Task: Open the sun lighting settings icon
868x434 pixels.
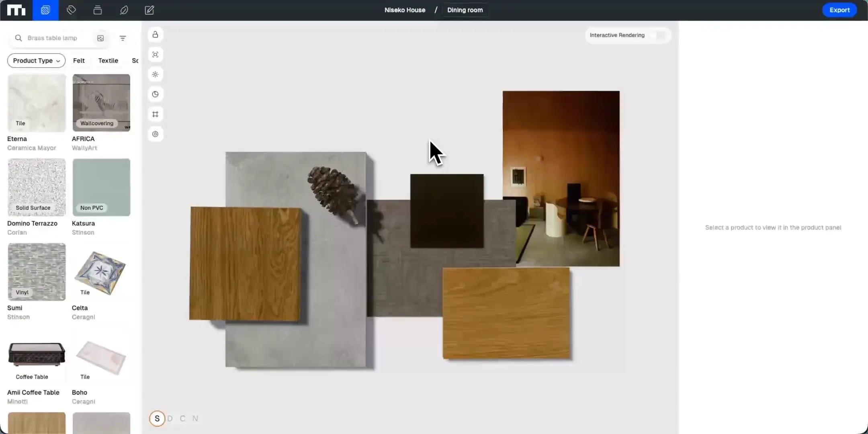Action: [155, 74]
